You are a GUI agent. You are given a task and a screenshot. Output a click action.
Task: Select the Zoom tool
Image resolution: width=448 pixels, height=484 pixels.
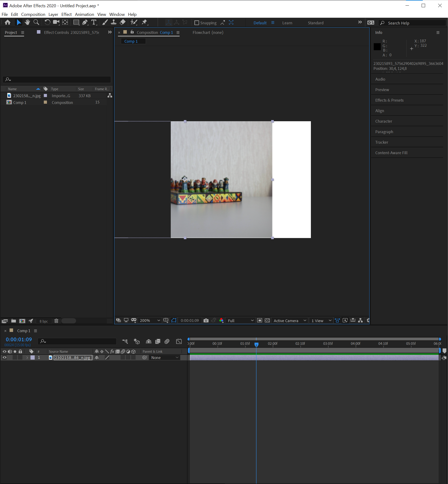click(x=36, y=22)
